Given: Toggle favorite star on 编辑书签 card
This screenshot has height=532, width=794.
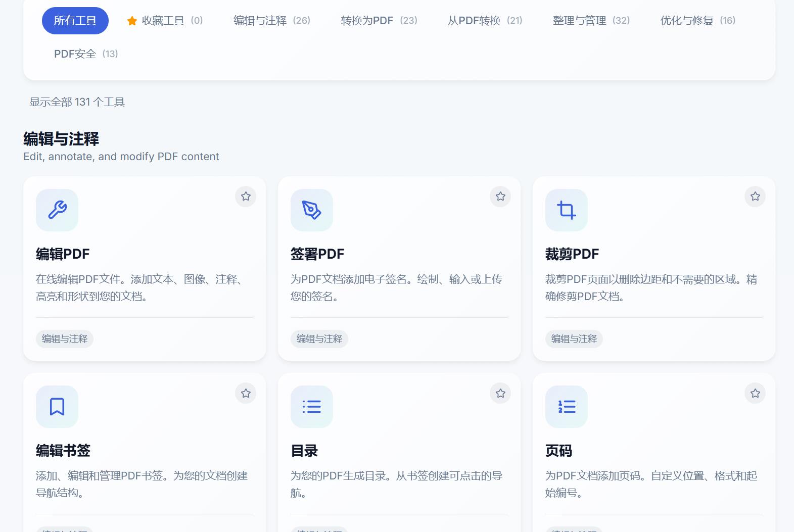Looking at the screenshot, I should (246, 393).
